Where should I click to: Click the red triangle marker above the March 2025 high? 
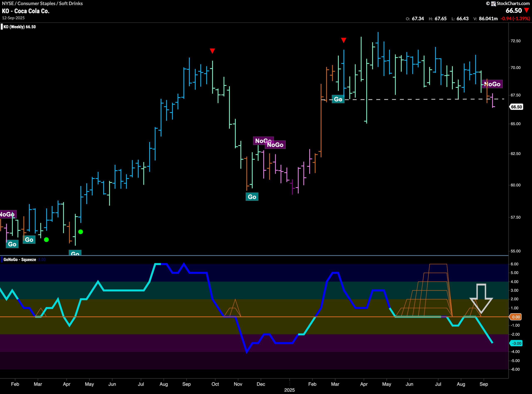(x=344, y=40)
